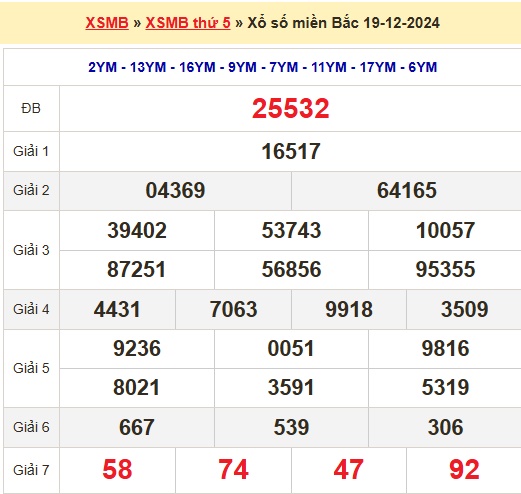The image size is (521, 494).
Task: Select third prize number 53743
Action: point(291,230)
